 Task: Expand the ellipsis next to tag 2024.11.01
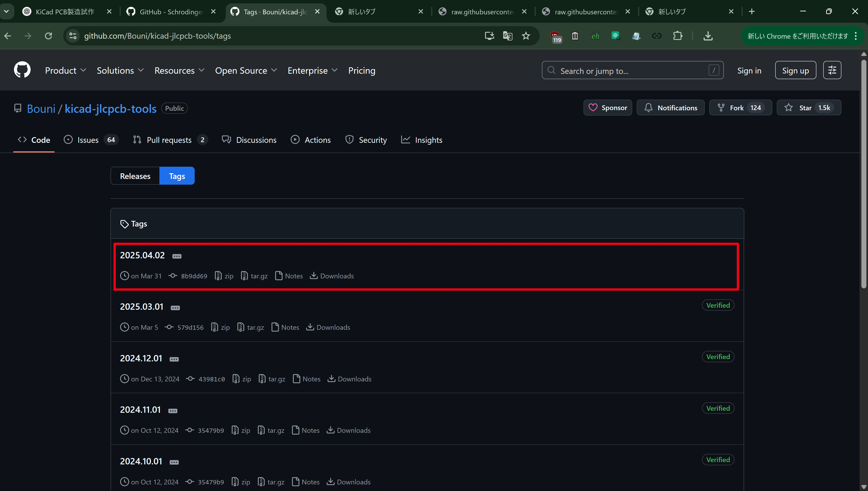tap(173, 411)
